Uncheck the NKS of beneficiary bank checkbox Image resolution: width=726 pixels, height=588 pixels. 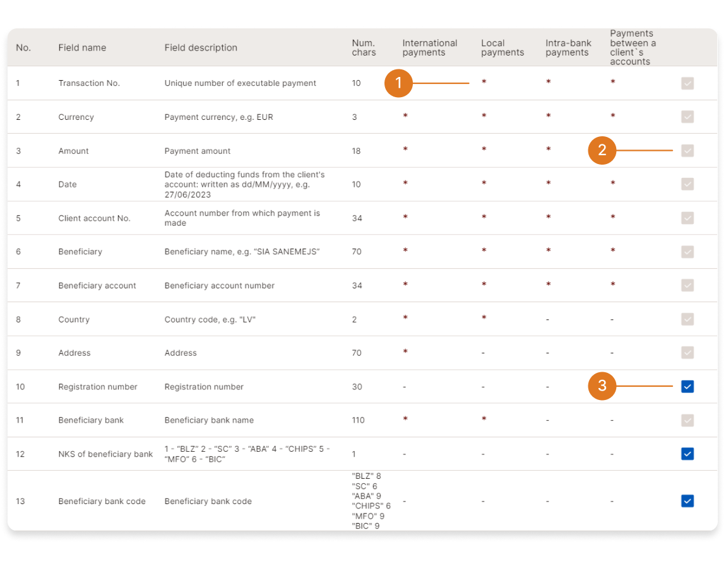[x=687, y=454]
